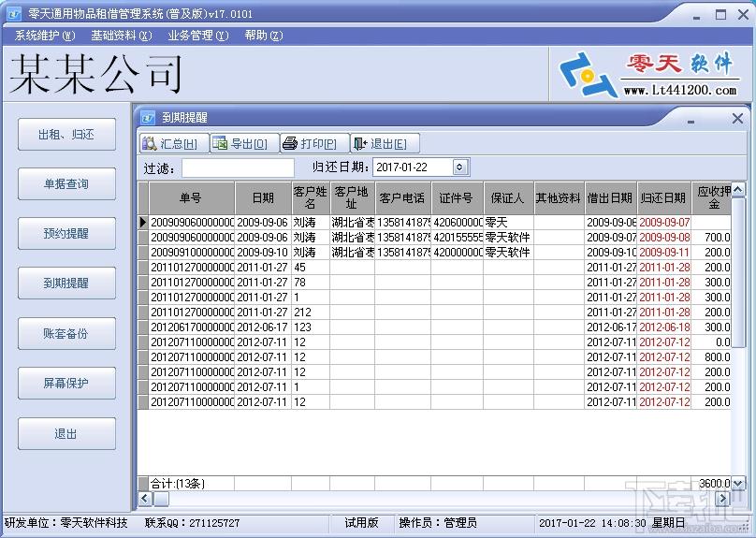The image size is (756, 538).
Task: Click the 导出 export toolbar button
Action: click(x=240, y=143)
